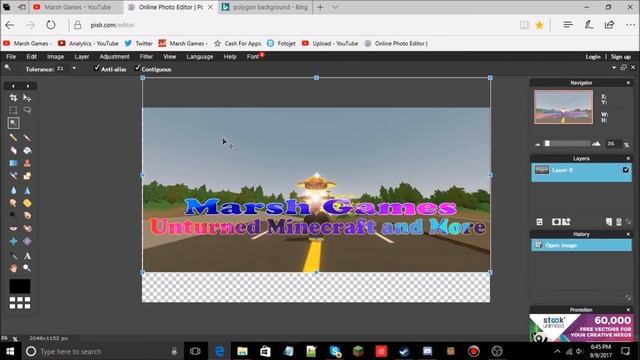Add a layer mask in Layers panel
The width and height of the screenshot is (640, 360).
tap(556, 222)
